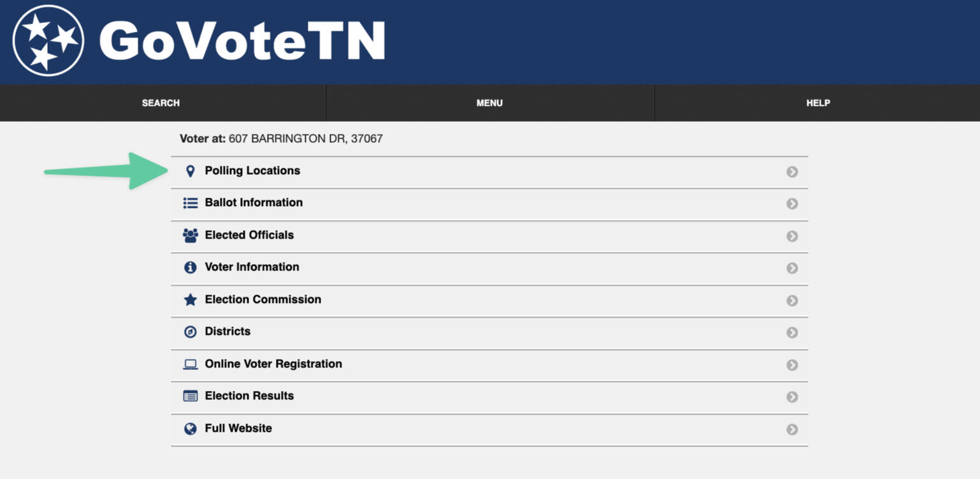Click the Districts compass icon
Image resolution: width=980 pixels, height=479 pixels.
click(190, 332)
